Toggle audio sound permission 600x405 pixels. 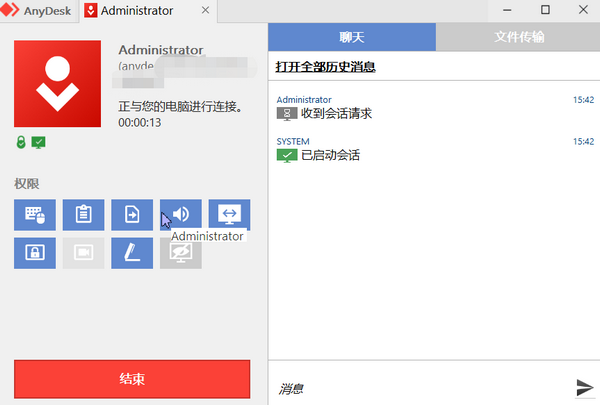pos(181,215)
